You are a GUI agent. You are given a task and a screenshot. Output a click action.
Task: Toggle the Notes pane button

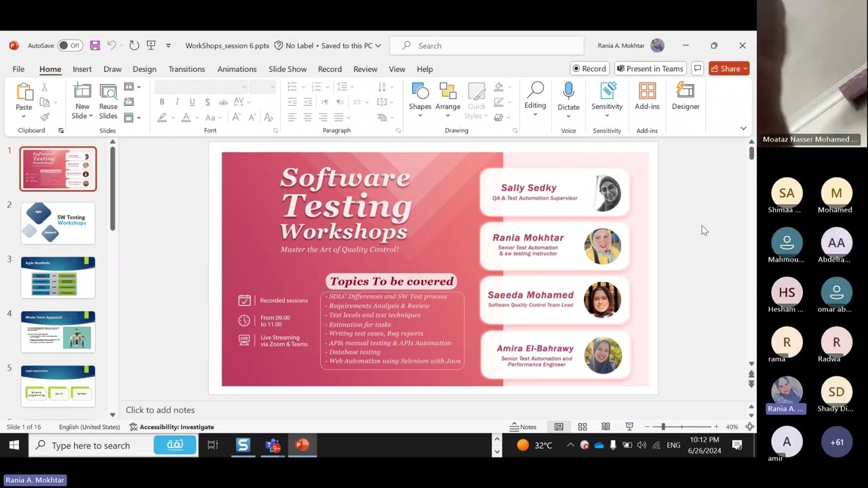pos(523,427)
